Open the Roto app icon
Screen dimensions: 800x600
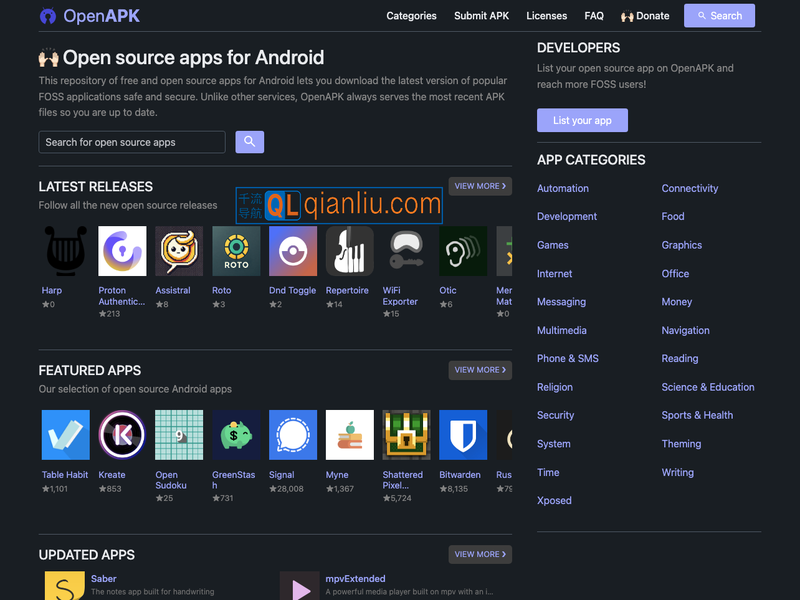pyautogui.click(x=236, y=251)
